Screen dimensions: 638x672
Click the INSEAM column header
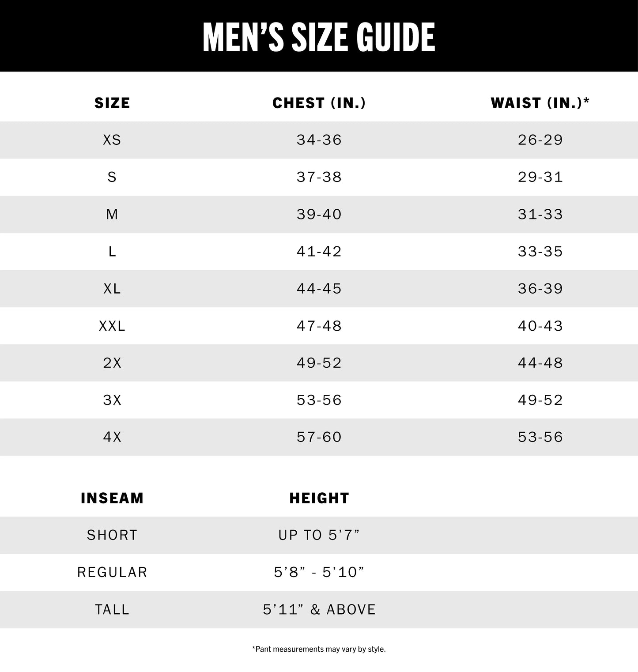(112, 498)
